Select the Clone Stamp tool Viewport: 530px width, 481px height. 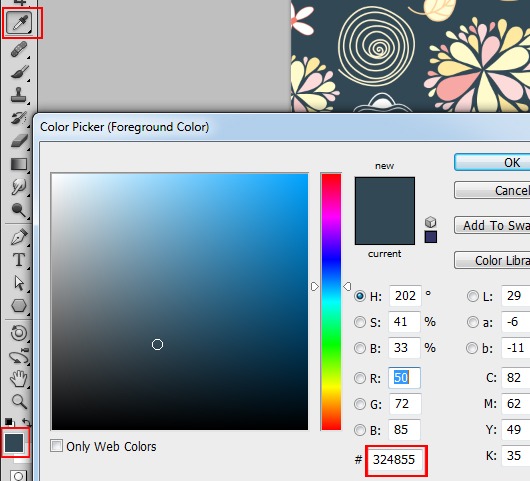[x=19, y=95]
